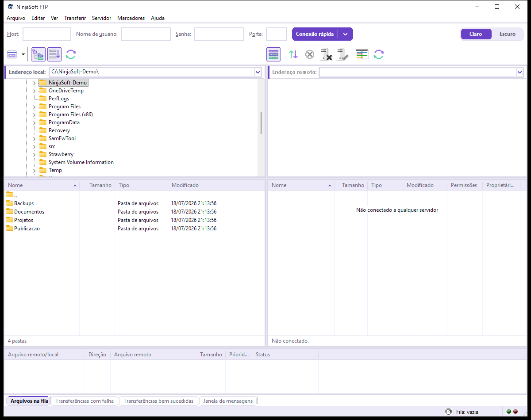
Task: Switch to the Arquivos na fila tab
Action: click(x=28, y=401)
